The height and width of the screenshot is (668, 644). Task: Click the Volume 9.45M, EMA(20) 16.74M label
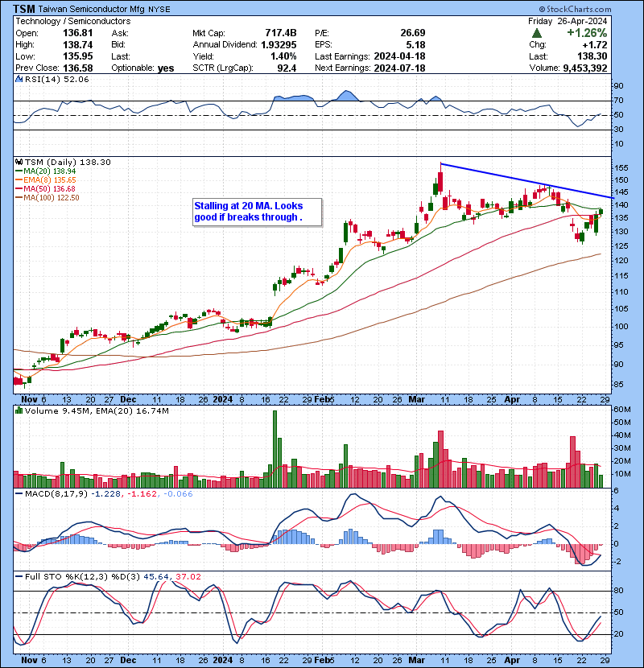click(x=97, y=411)
